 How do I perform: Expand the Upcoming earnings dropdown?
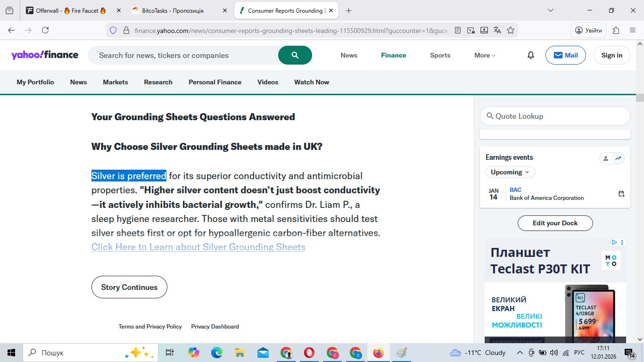pyautogui.click(x=511, y=172)
